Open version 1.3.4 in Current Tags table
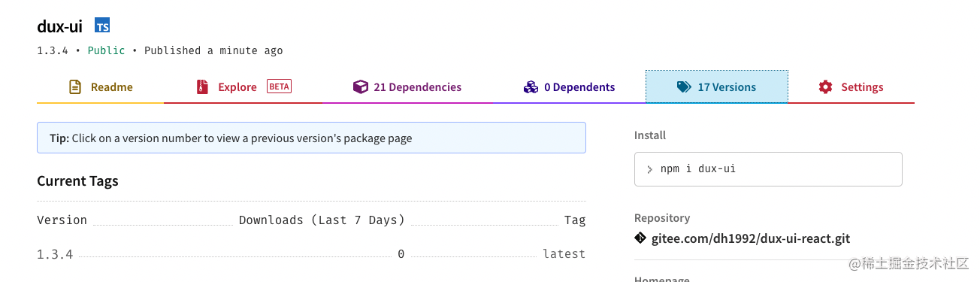This screenshot has height=282, width=980. 55,254
